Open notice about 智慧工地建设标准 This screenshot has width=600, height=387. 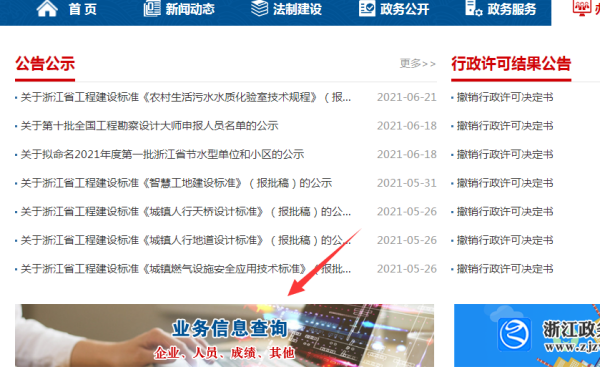point(176,183)
